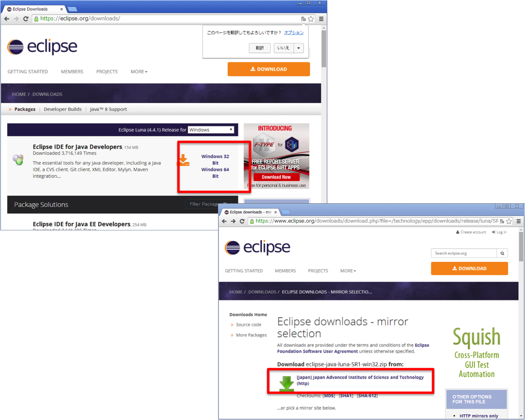Click the Windows 32 Bit download link

pyautogui.click(x=215, y=159)
